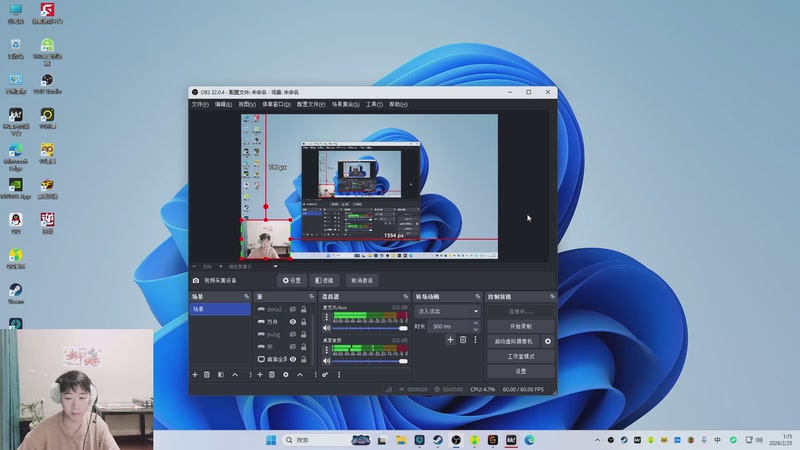Zoom in preview with plus button
The image size is (800, 450).
pos(220,266)
